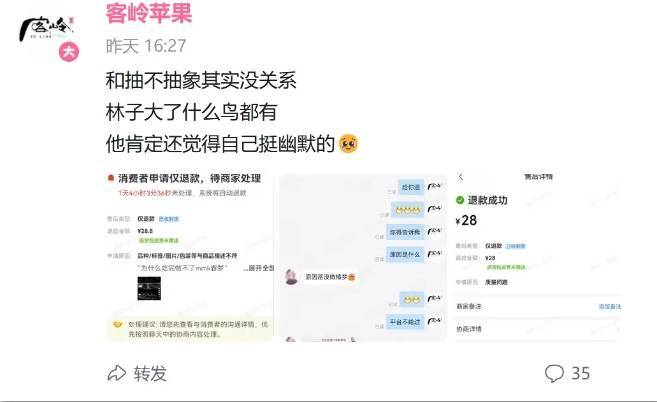Click the emoji after 挺幽默的
Screen dimensions: 657x402
click(x=349, y=144)
